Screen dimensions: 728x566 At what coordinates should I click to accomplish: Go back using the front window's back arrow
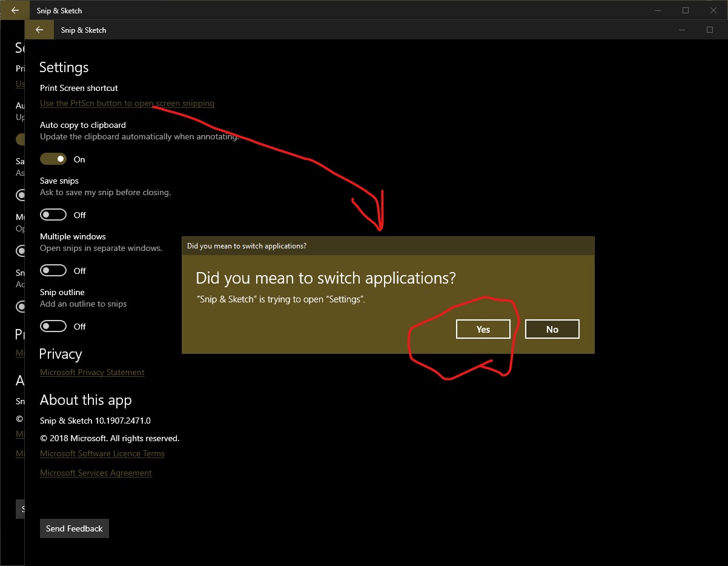39,30
